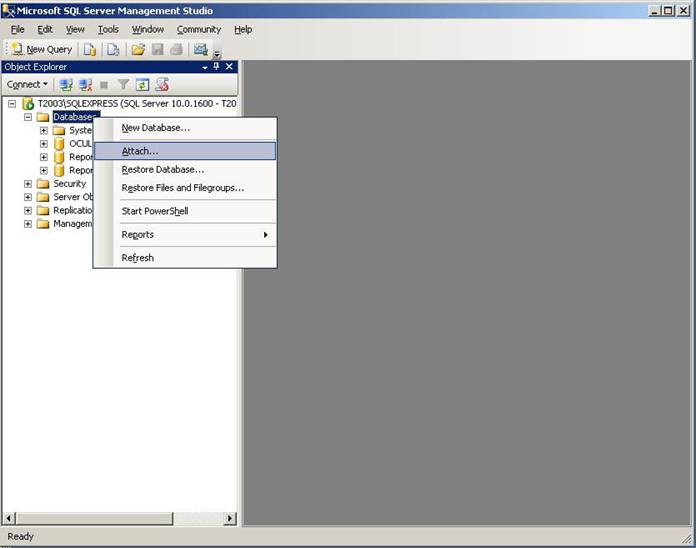The height and width of the screenshot is (548, 696).
Task: Click the Filter funnel icon
Action: 123,84
